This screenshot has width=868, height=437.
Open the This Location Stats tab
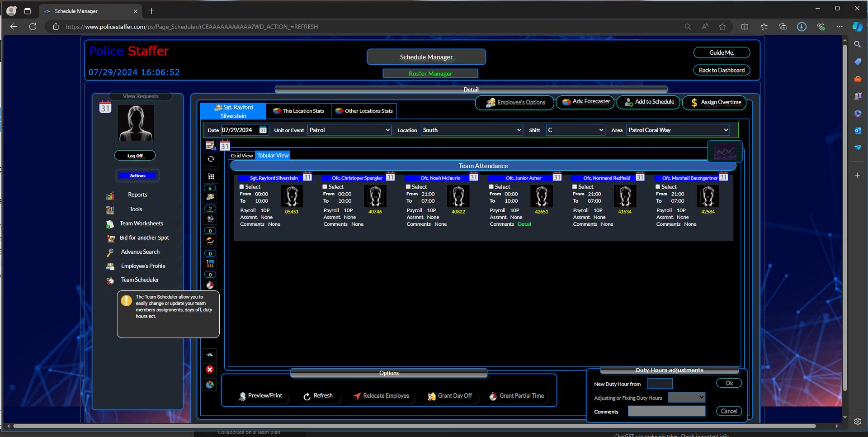[x=299, y=111]
